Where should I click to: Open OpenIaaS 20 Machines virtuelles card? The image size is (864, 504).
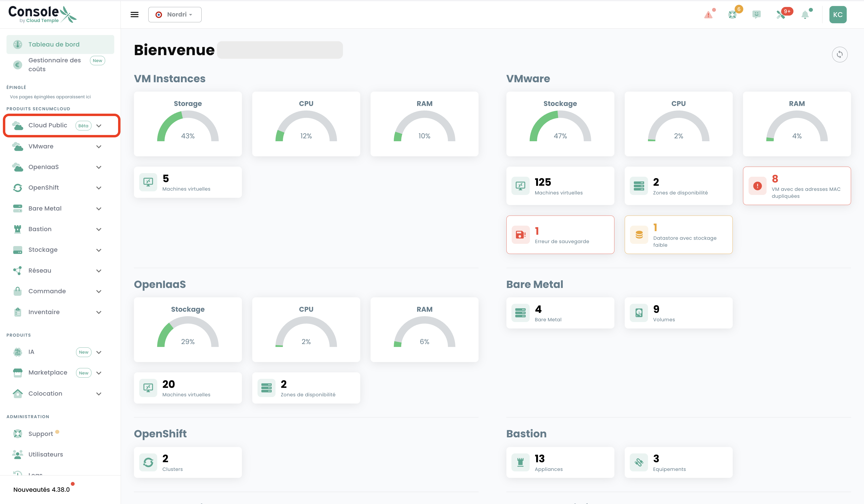point(188,388)
